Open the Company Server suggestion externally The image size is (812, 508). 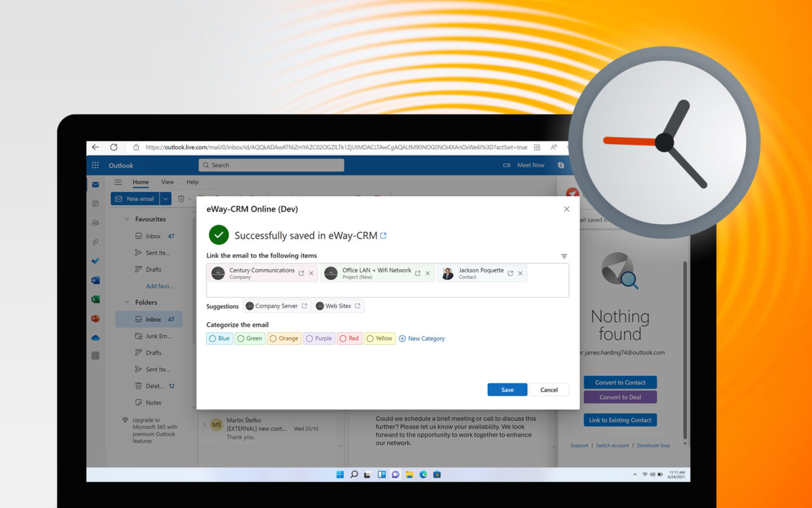[x=304, y=306]
